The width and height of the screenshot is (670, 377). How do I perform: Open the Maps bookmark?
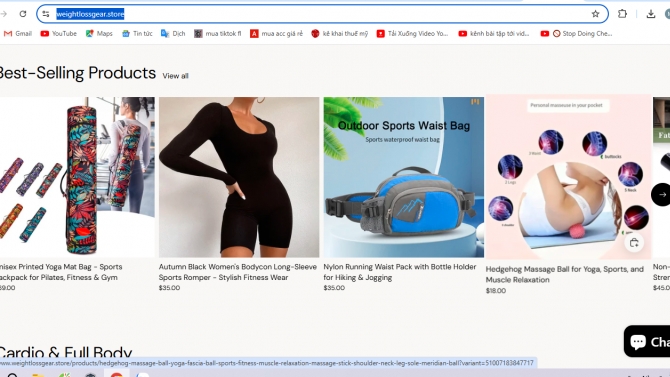pyautogui.click(x=99, y=33)
